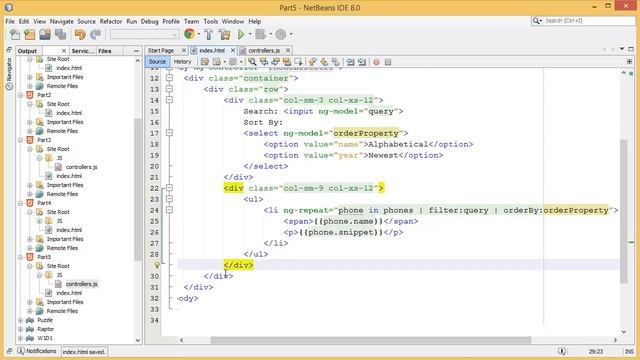This screenshot has width=640, height=360.
Task: Click the New Project toolbar icon
Action: (30, 35)
